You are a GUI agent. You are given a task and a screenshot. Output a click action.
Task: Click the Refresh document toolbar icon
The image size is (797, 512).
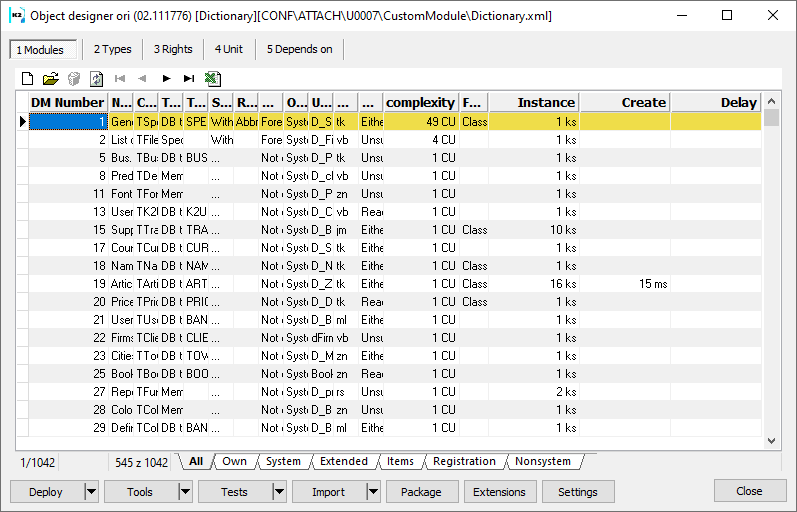97,79
